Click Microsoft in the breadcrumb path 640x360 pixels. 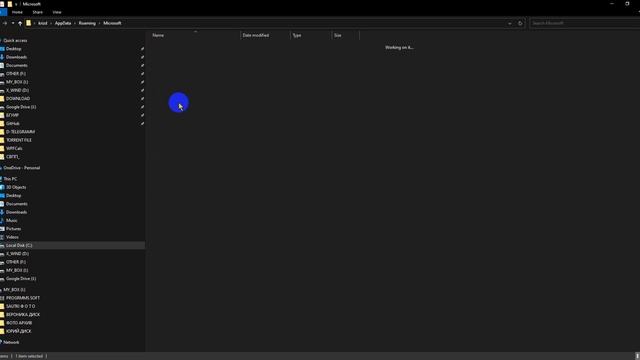pos(112,23)
